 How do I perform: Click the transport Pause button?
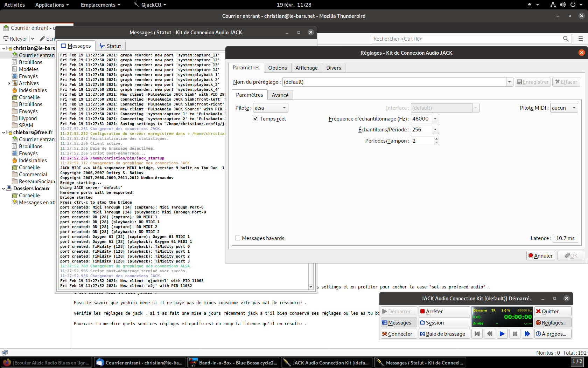pos(514,334)
